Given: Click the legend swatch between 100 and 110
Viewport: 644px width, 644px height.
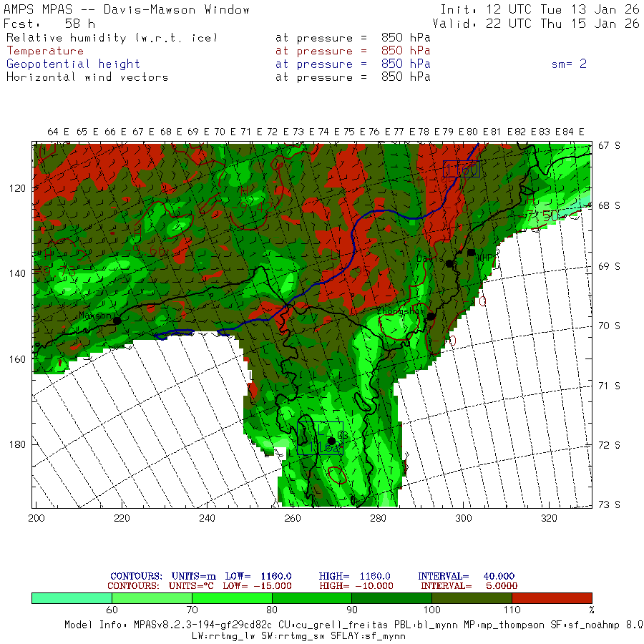Looking at the screenshot, I should 472,598.
